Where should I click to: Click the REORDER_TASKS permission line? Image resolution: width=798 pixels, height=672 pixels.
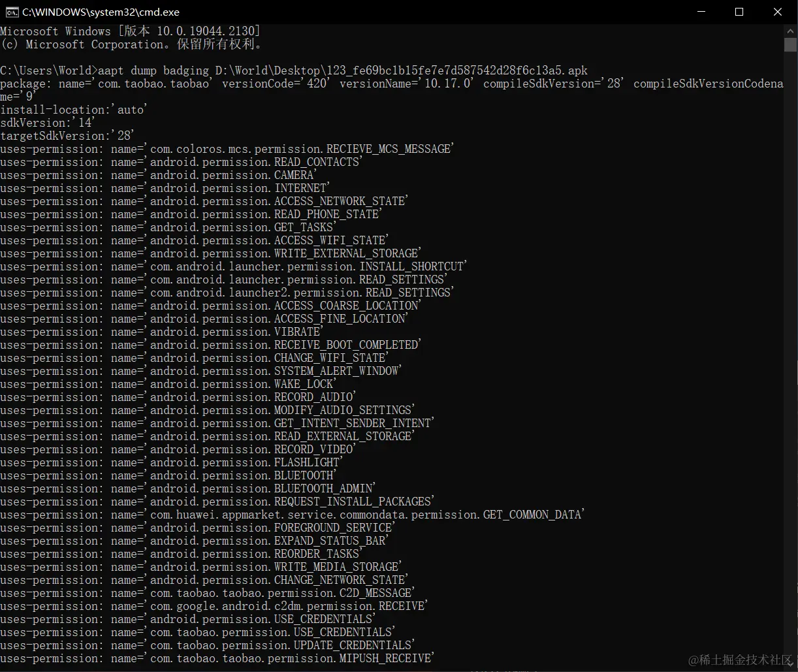[182, 554]
